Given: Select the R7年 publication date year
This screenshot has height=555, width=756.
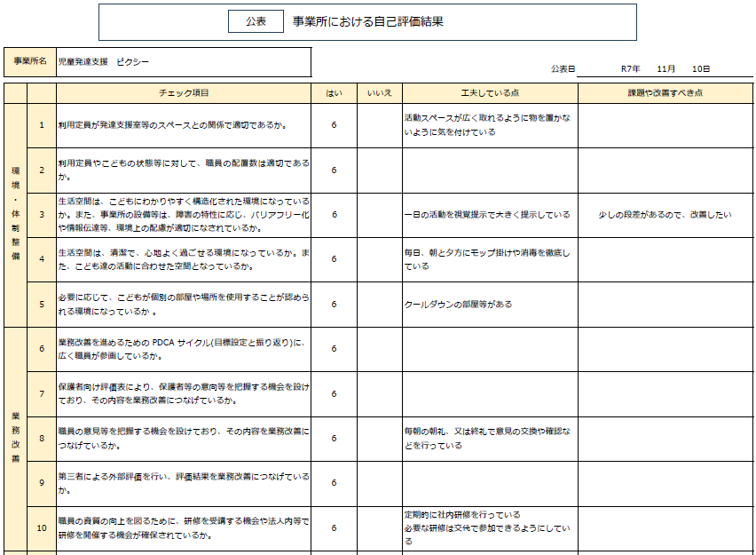Looking at the screenshot, I should pyautogui.click(x=630, y=68).
